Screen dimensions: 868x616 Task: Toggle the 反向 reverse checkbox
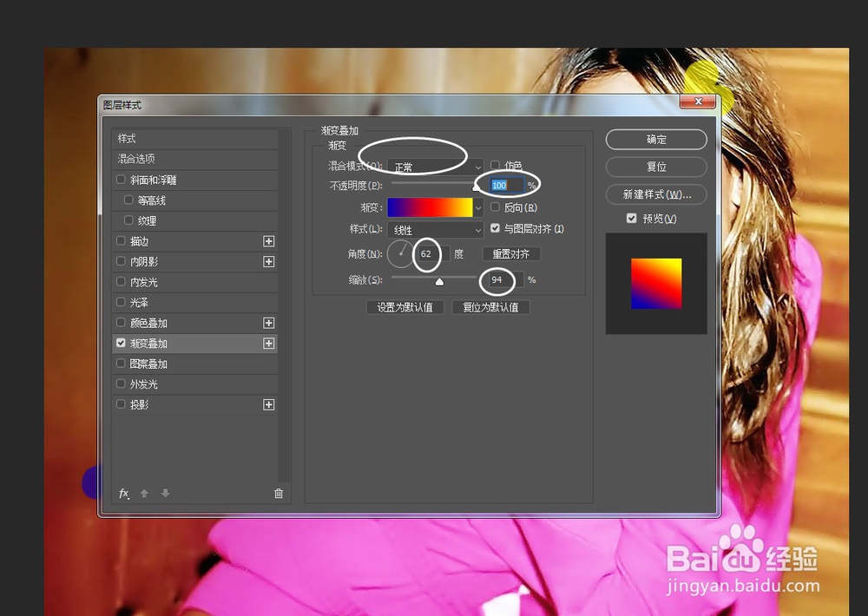click(x=495, y=207)
